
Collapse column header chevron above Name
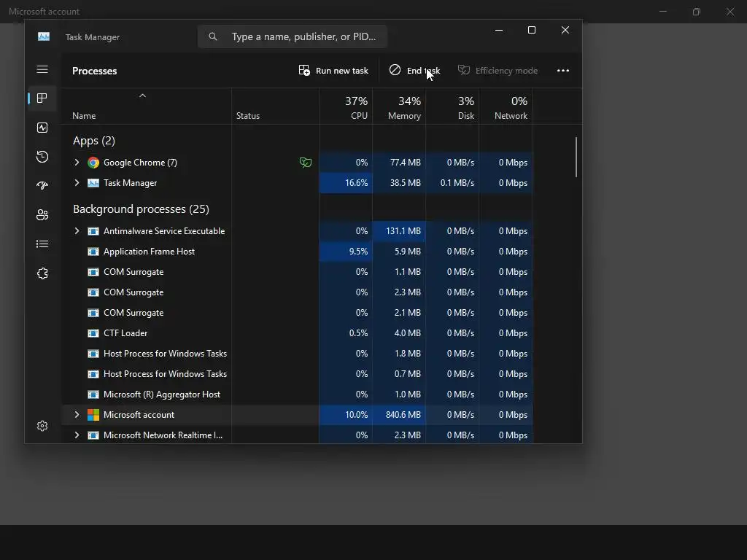click(142, 96)
